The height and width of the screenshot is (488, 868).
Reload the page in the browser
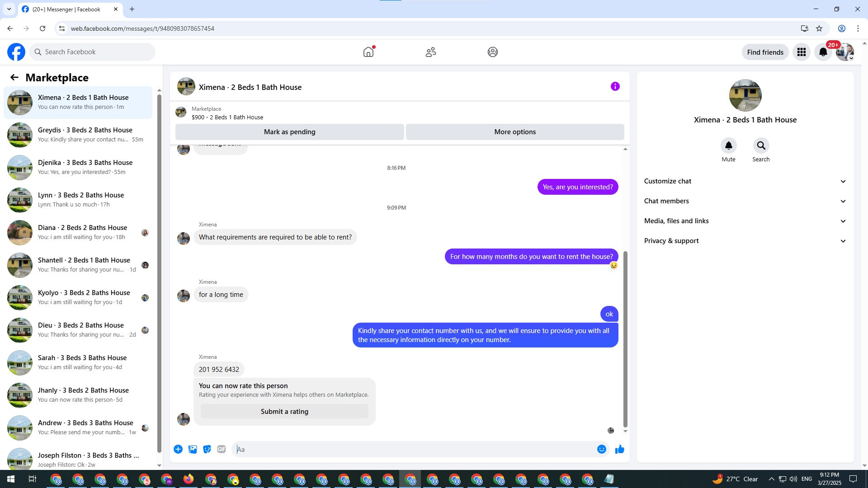coord(42,28)
